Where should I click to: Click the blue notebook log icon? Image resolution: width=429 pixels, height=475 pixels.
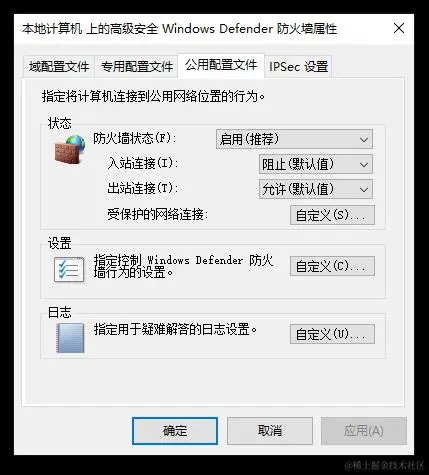point(70,338)
